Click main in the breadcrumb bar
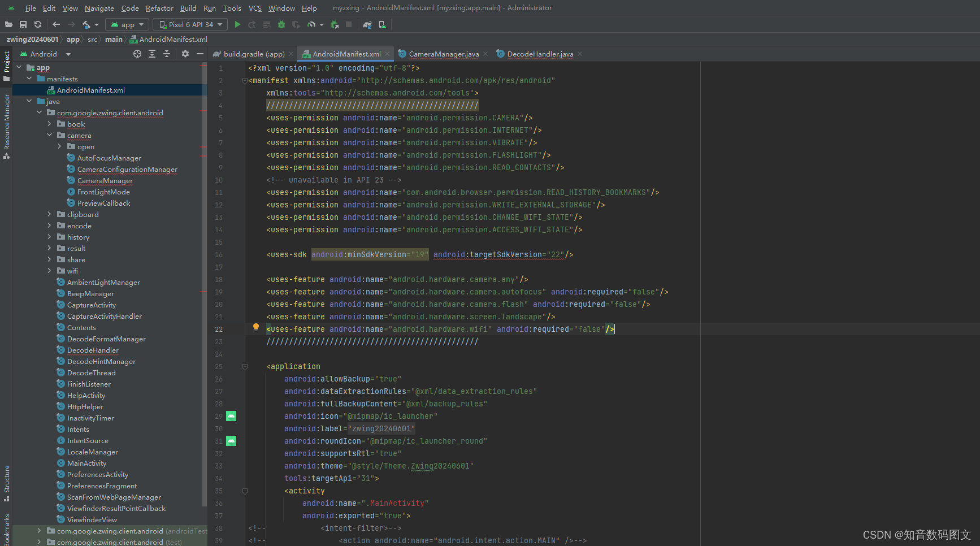This screenshot has height=546, width=980. (114, 39)
